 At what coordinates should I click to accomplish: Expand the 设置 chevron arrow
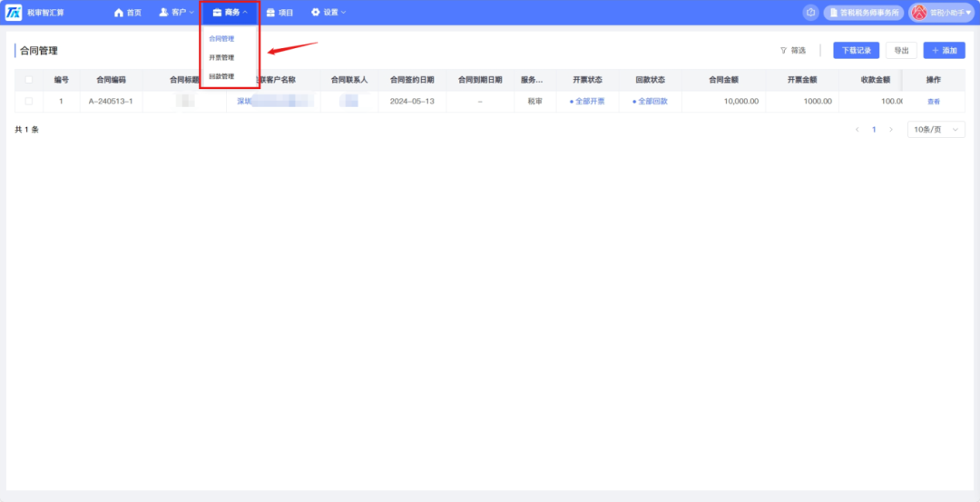343,13
